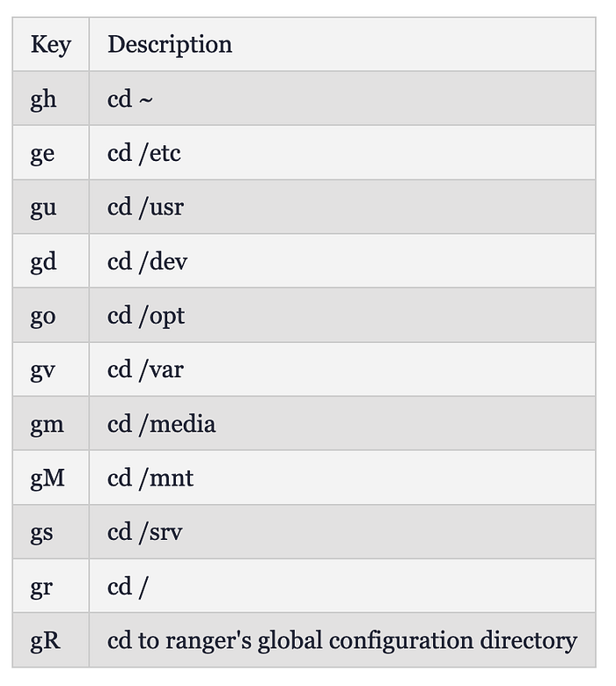Select the 'gv' key cell
The width and height of the screenshot is (616, 686).
click(x=42, y=370)
